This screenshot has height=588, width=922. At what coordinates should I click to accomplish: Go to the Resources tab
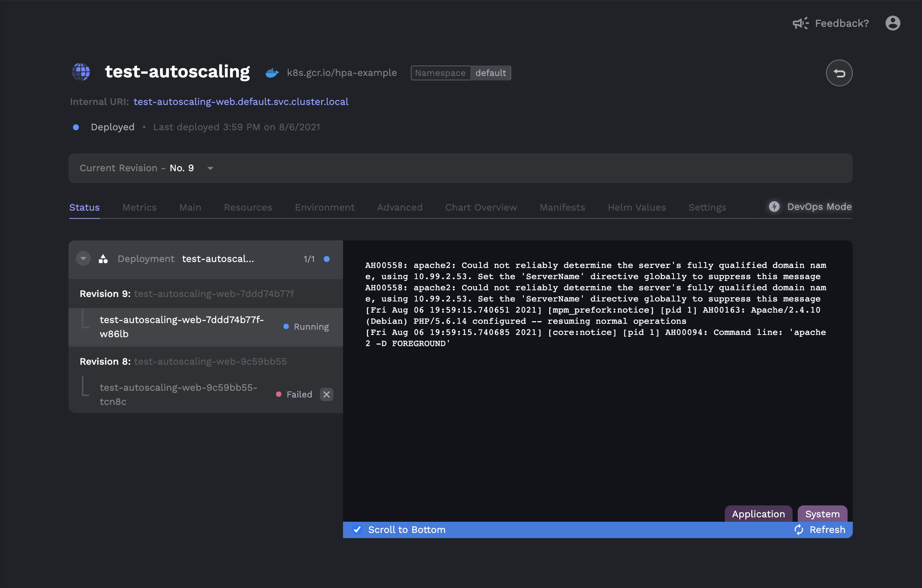(x=248, y=207)
